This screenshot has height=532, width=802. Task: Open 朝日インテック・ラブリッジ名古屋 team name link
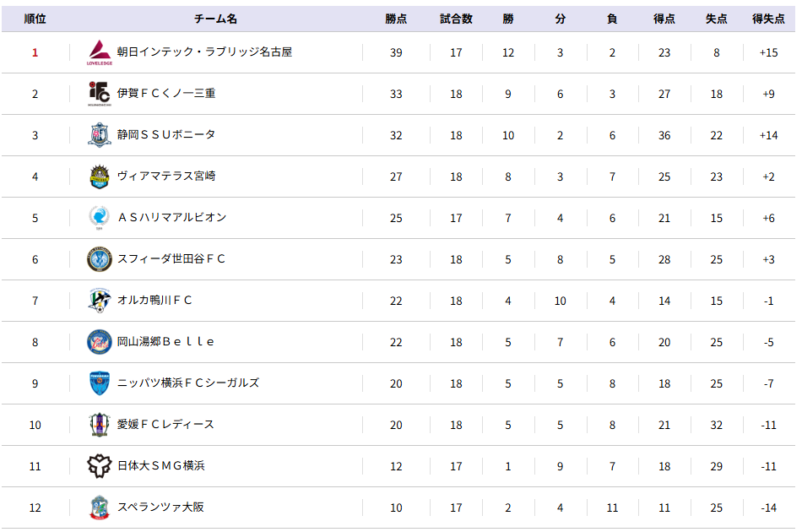pyautogui.click(x=204, y=52)
